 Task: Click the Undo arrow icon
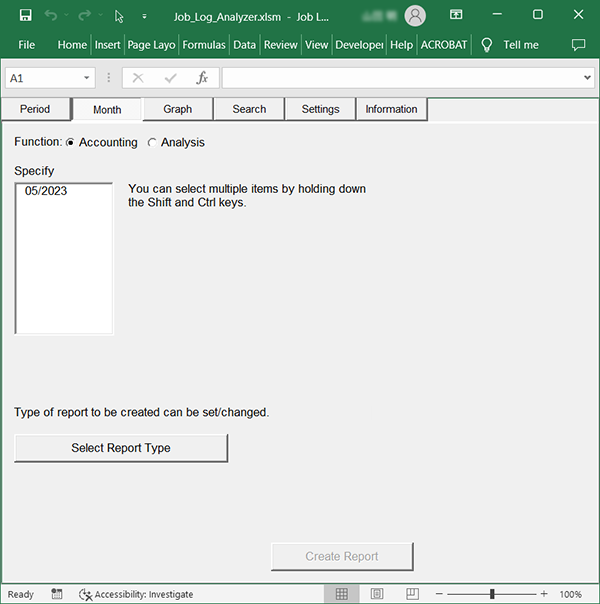[x=50, y=15]
